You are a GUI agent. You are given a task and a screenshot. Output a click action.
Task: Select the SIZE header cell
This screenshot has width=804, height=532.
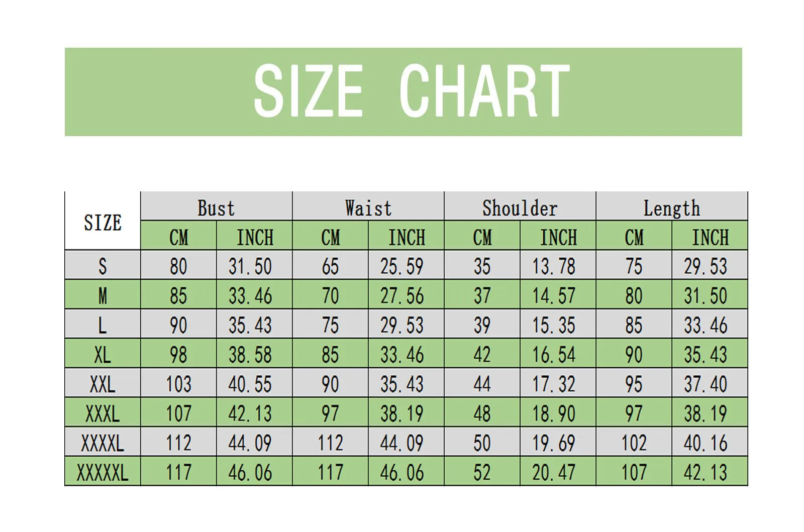point(103,222)
